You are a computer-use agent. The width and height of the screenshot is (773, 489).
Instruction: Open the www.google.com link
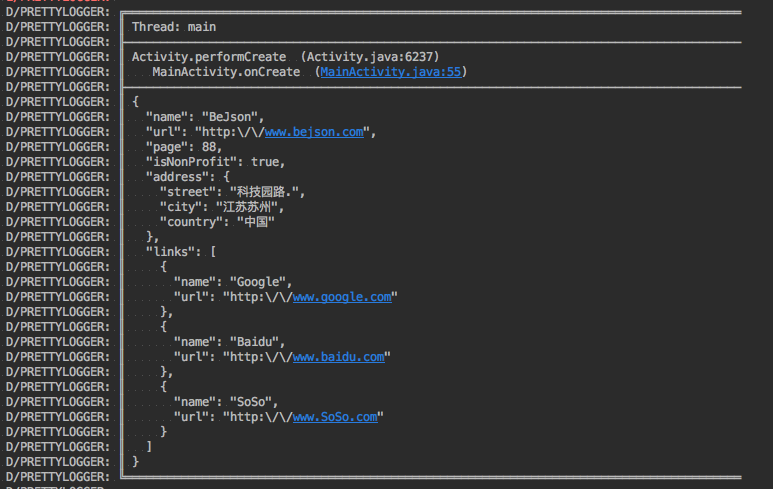click(342, 297)
